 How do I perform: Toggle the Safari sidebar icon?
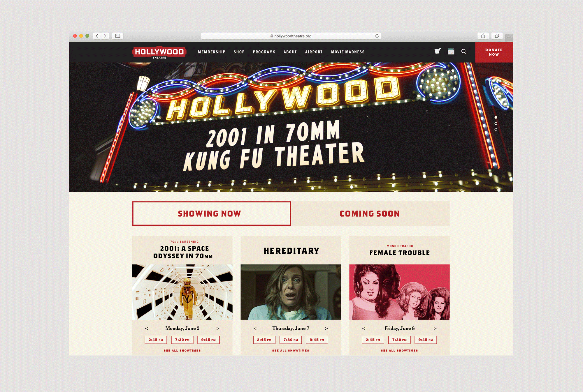pyautogui.click(x=118, y=36)
